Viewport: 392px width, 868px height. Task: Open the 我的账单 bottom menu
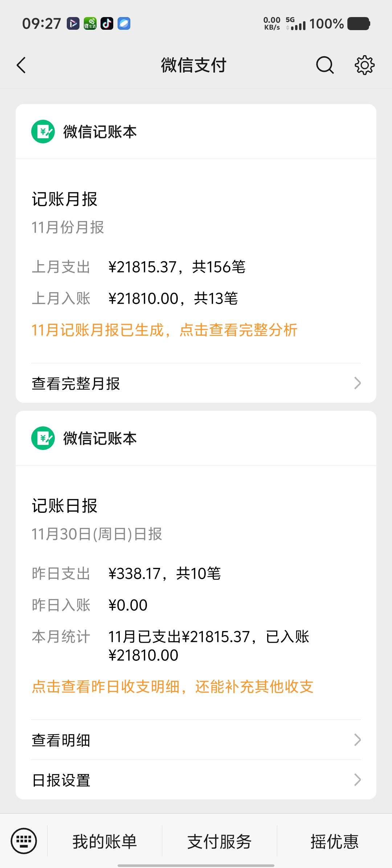(105, 841)
